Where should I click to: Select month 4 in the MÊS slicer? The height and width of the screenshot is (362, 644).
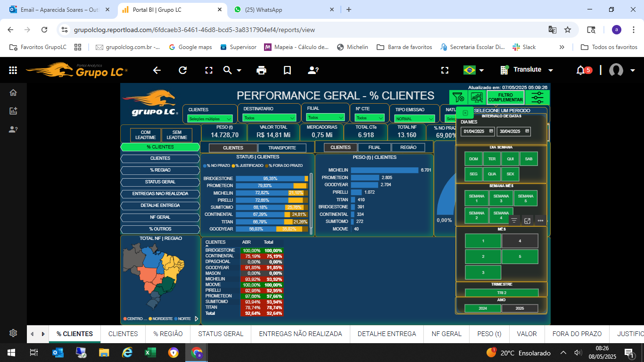click(520, 241)
